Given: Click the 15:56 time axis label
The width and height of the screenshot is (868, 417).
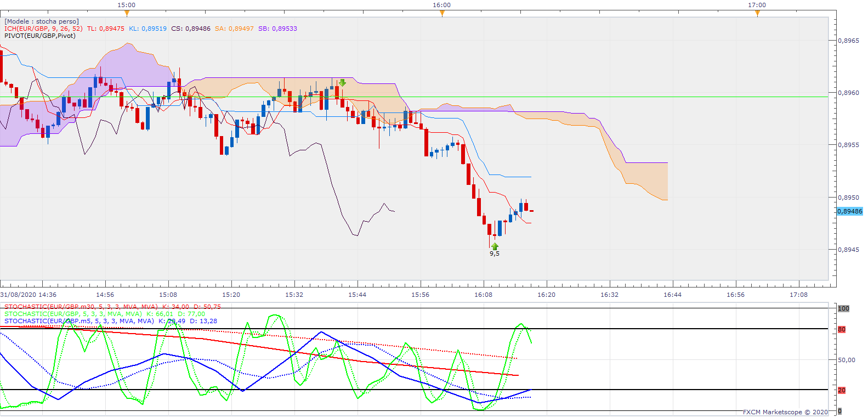Looking at the screenshot, I should [x=421, y=295].
